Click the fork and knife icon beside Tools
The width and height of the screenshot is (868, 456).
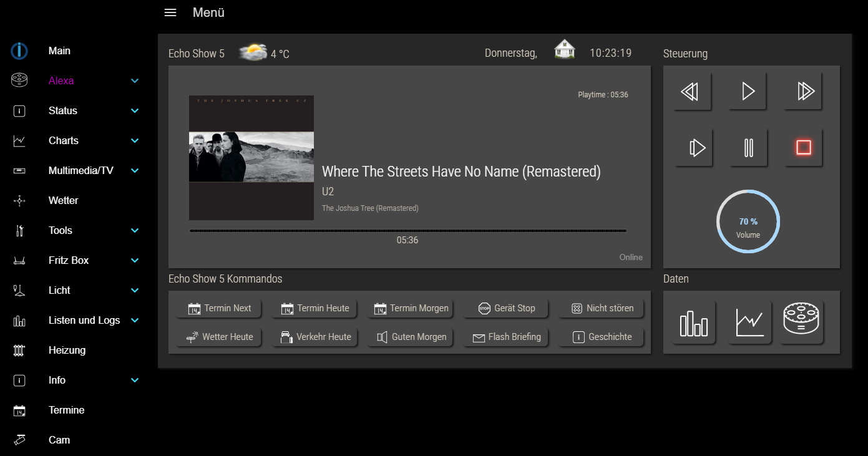pyautogui.click(x=19, y=230)
